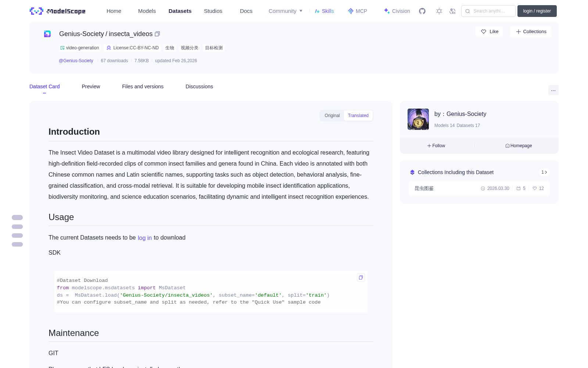Expand the Community dropdown menu
The image size is (588, 368).
(286, 11)
